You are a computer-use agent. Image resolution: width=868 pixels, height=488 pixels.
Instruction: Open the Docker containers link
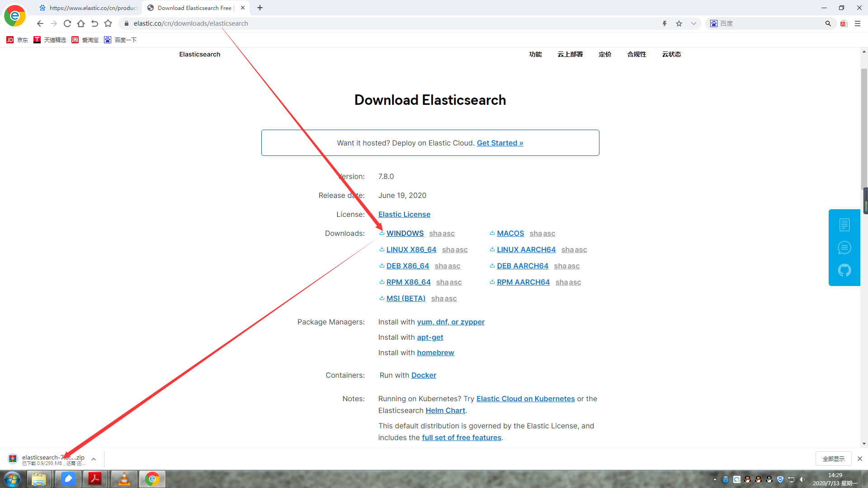(x=424, y=375)
